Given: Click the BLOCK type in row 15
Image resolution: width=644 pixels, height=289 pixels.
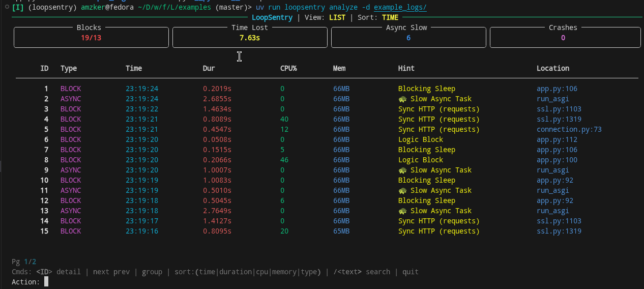Looking at the screenshot, I should (x=71, y=231).
